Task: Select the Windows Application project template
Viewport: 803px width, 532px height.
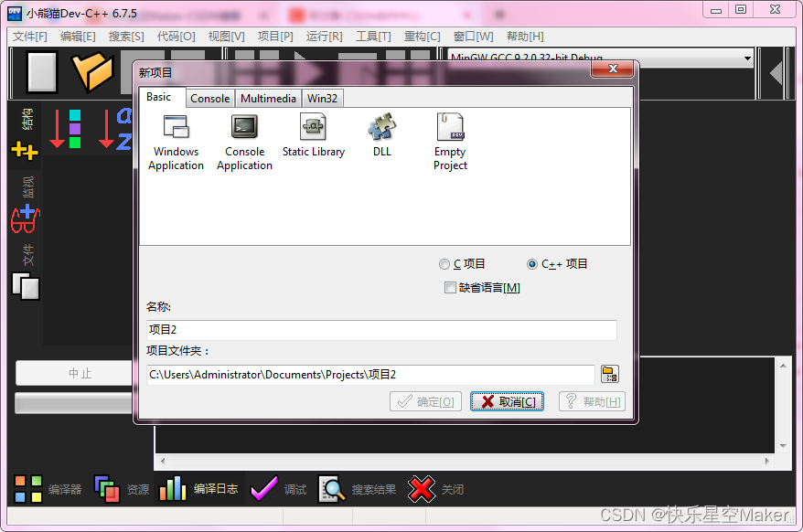Action: click(176, 142)
